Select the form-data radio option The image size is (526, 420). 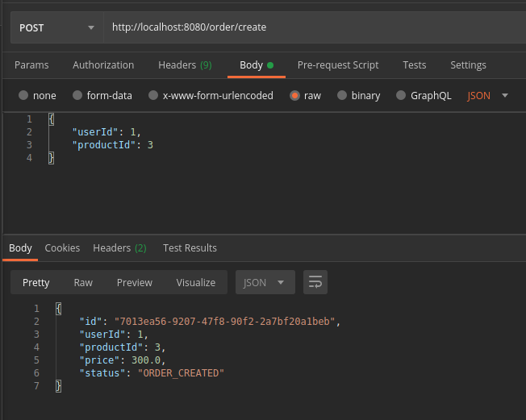pos(78,95)
